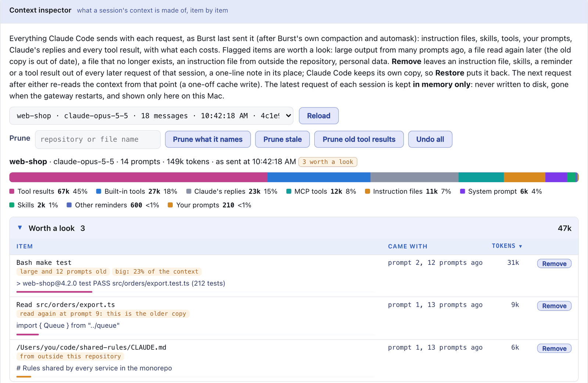This screenshot has width=588, height=383.
Task: Click the CAME WITH column header
Action: pyautogui.click(x=408, y=247)
